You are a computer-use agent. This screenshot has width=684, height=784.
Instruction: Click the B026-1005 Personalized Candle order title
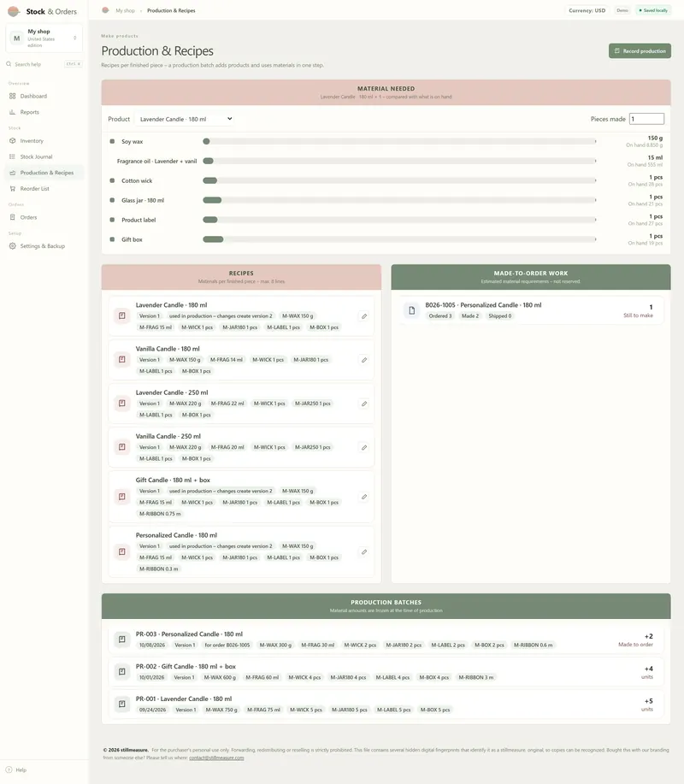click(x=483, y=305)
